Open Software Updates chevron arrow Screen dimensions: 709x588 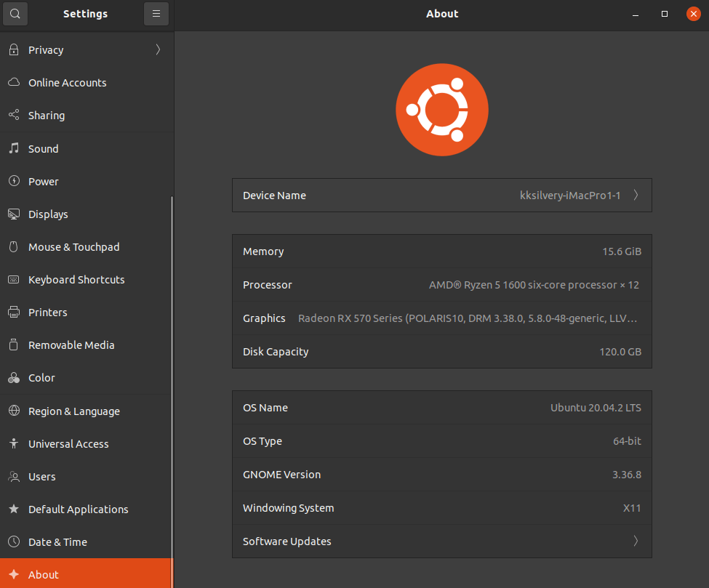[636, 541]
